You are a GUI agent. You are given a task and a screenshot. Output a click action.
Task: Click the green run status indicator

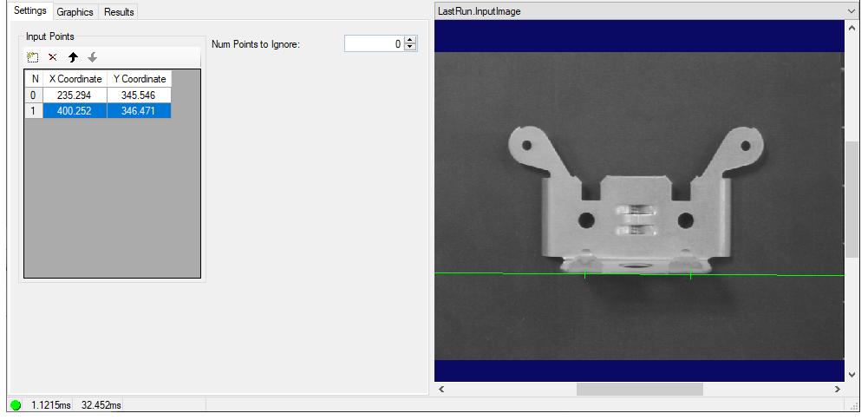16,405
